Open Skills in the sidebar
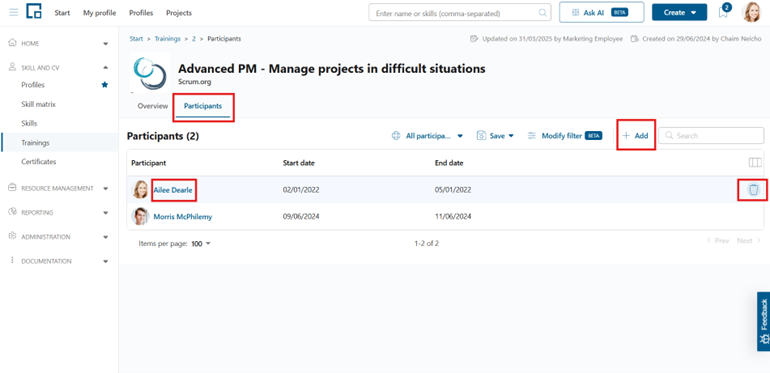The height and width of the screenshot is (373, 770). pos(29,123)
